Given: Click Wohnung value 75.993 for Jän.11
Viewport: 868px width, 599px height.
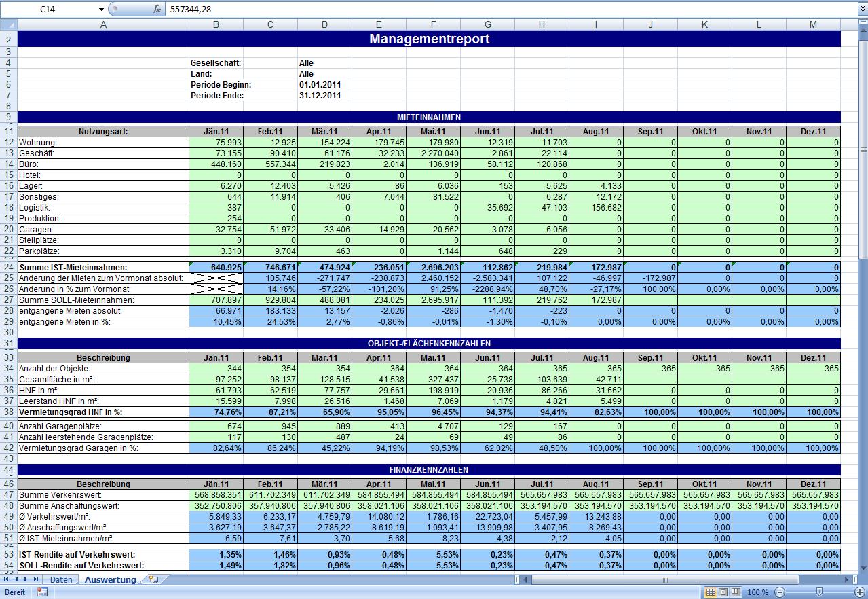Looking at the screenshot, I should (x=216, y=143).
